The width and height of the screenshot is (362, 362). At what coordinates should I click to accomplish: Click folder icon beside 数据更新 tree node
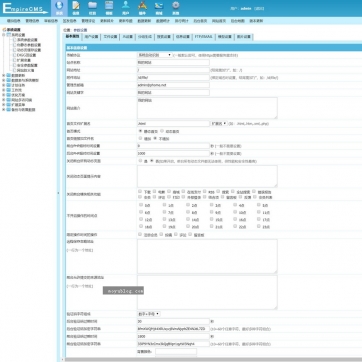[8, 75]
